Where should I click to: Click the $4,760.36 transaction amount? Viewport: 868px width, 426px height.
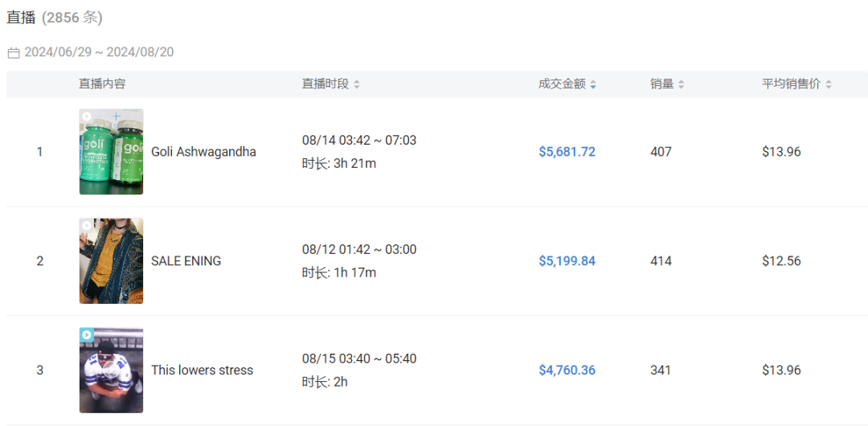pos(567,370)
